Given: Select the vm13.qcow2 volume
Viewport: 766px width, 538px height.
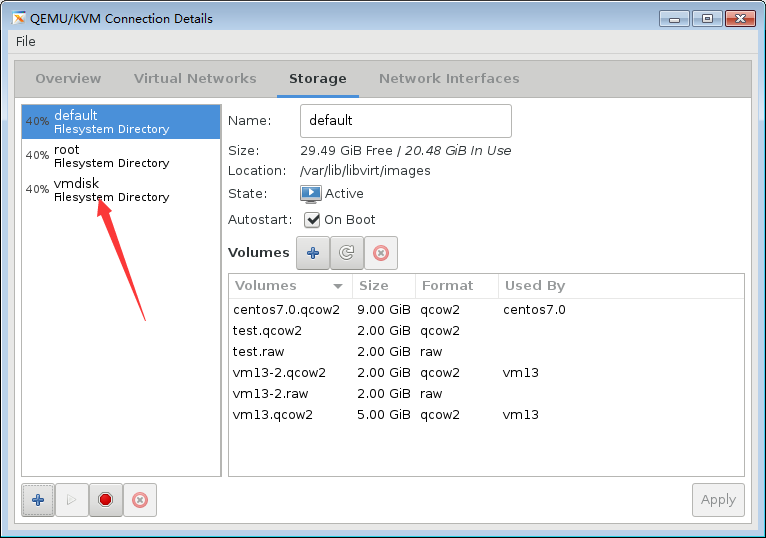Looking at the screenshot, I should 486,415.
